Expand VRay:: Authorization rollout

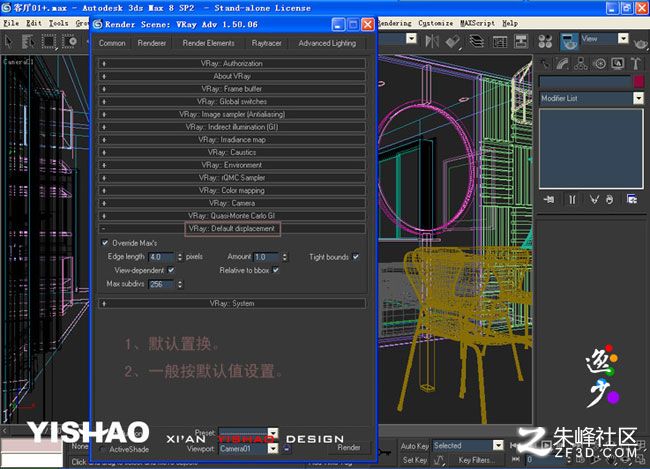[x=232, y=63]
